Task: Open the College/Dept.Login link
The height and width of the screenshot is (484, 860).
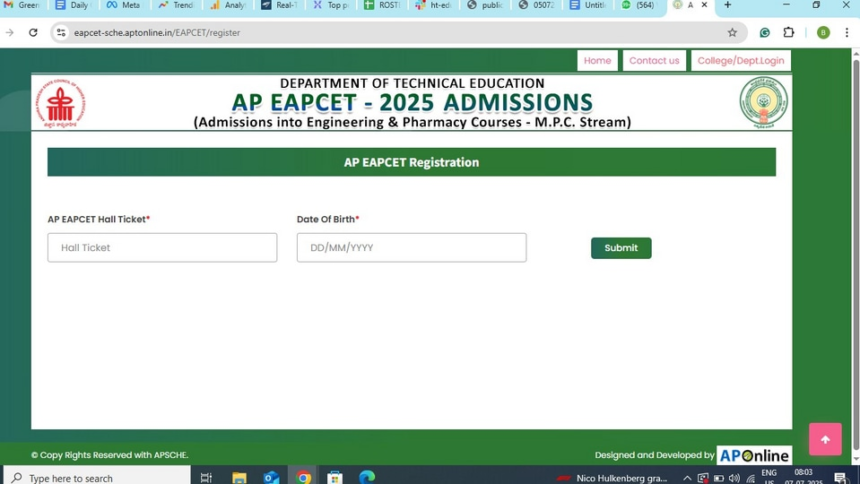Action: point(740,61)
